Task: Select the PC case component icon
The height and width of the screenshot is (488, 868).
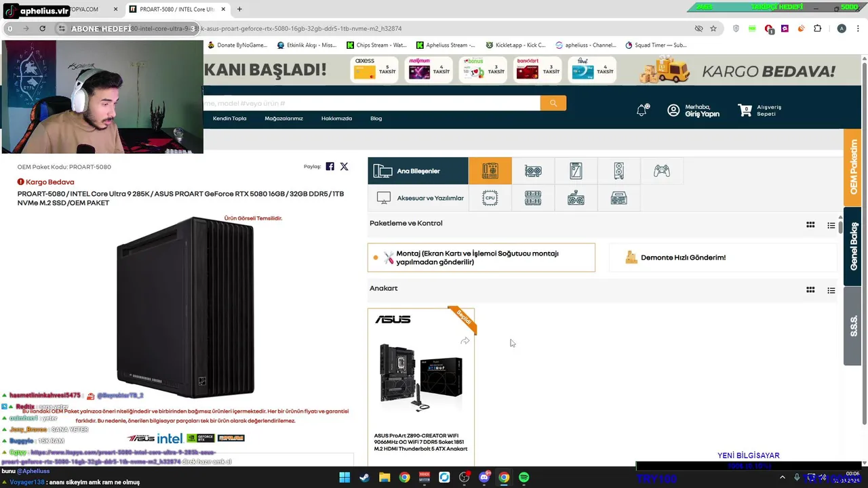Action: (x=618, y=171)
